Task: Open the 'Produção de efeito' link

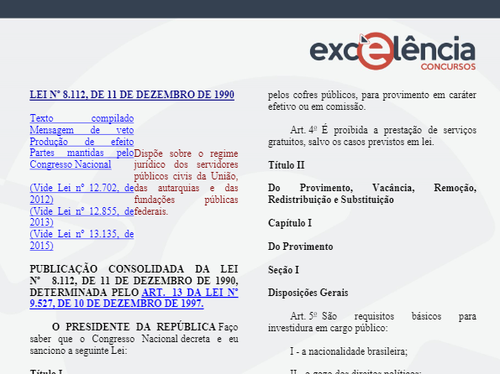Action: click(x=82, y=141)
